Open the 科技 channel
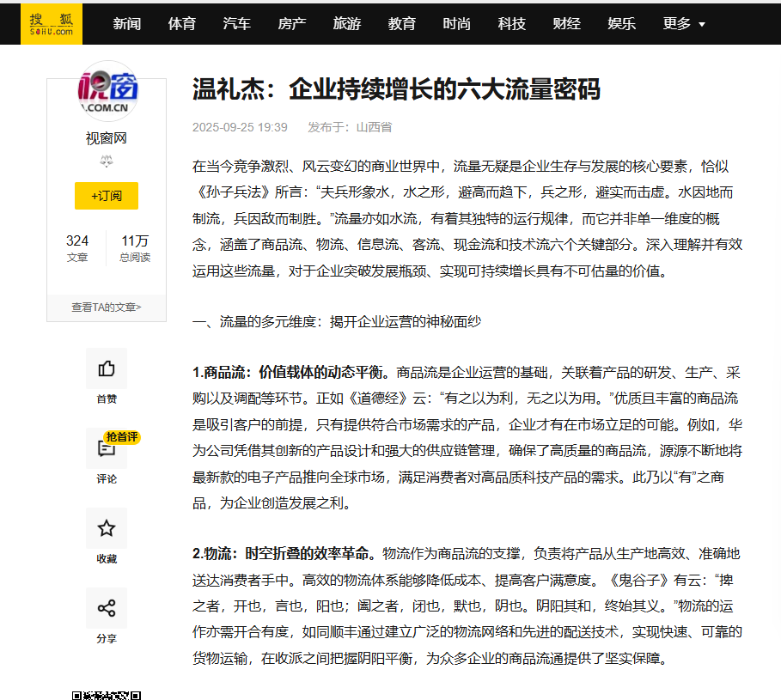 click(512, 24)
